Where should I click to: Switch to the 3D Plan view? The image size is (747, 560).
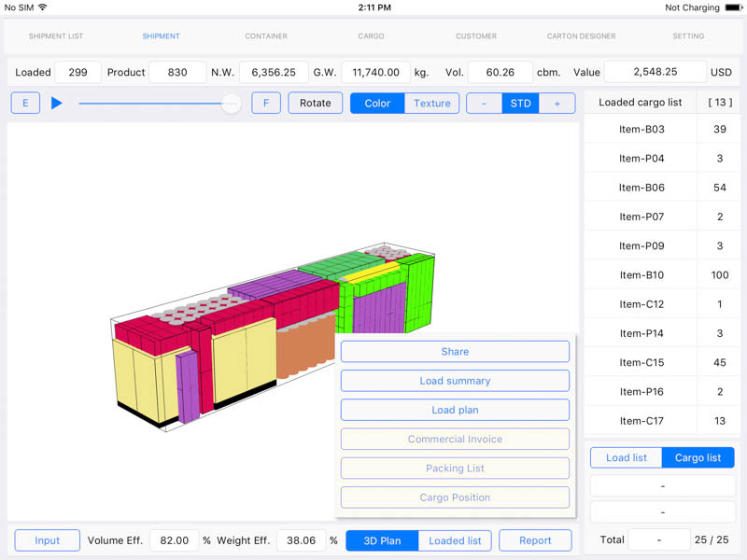point(382,540)
